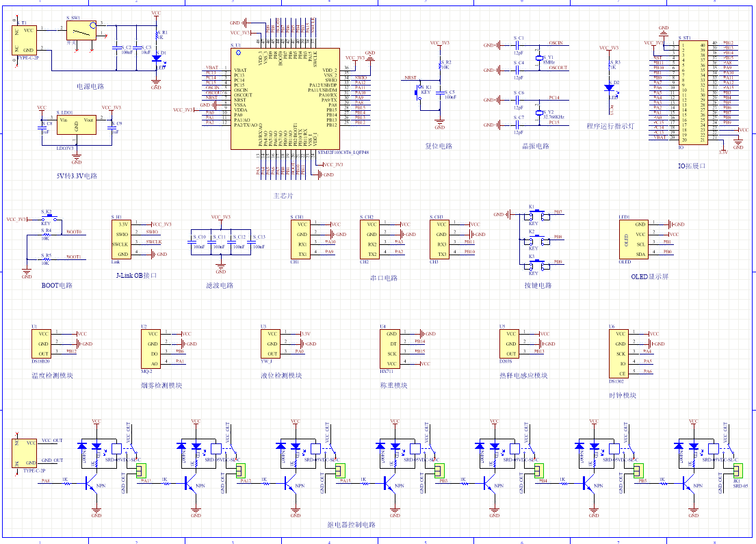The image size is (756, 544).
Task: Select the 'OLED显示屏' label
Action: [x=649, y=277]
